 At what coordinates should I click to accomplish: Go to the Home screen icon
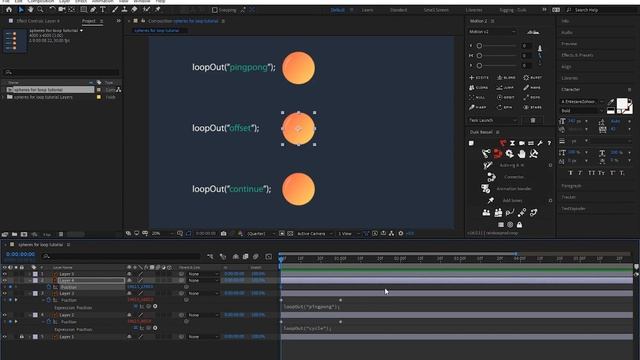[x=9, y=9]
